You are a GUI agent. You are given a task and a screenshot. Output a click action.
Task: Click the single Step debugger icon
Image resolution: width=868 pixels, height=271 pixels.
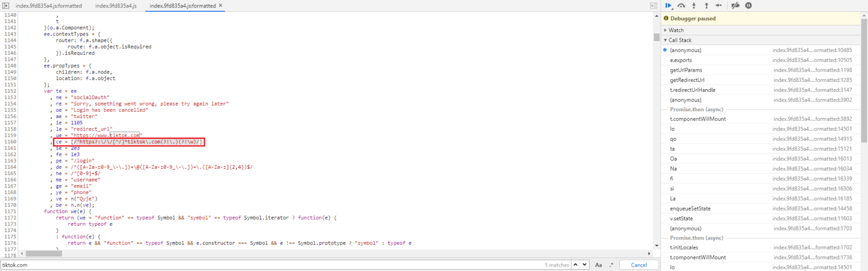pyautogui.click(x=719, y=6)
